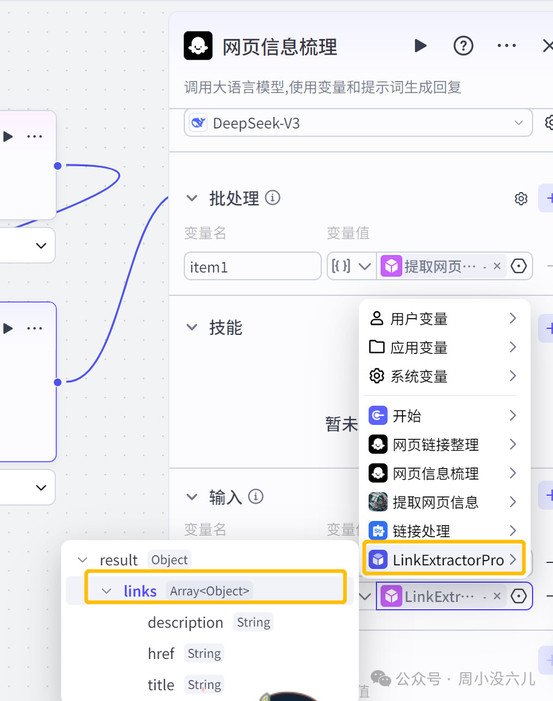Screen dimensions: 553x701
Task: Click the hexagon variable icon in the item1 row
Action: 519,266
